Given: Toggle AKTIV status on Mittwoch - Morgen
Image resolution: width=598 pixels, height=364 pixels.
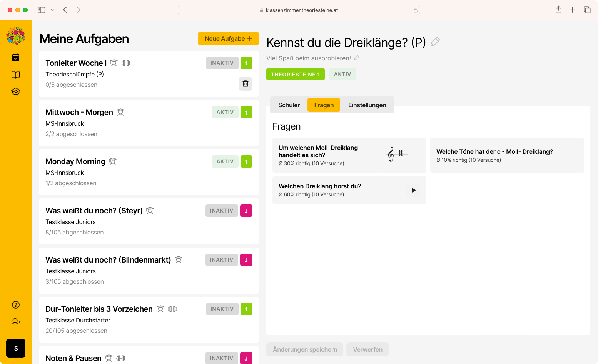Looking at the screenshot, I should point(225,112).
